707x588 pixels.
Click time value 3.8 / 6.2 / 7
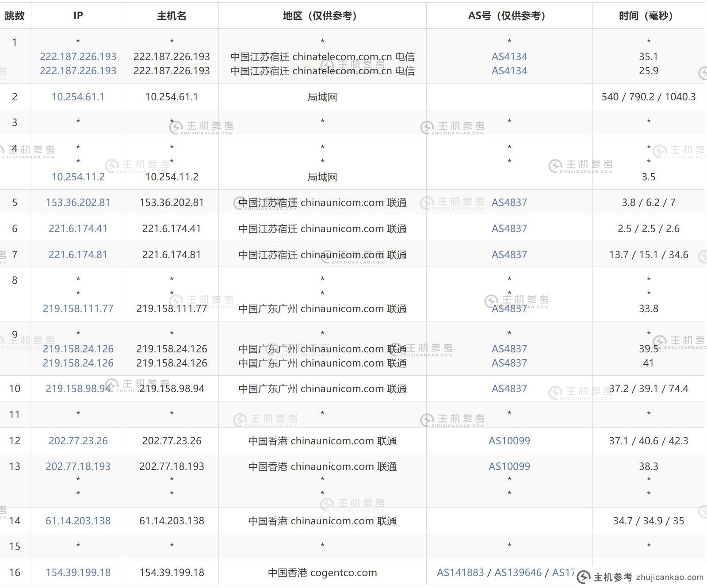pyautogui.click(x=649, y=202)
